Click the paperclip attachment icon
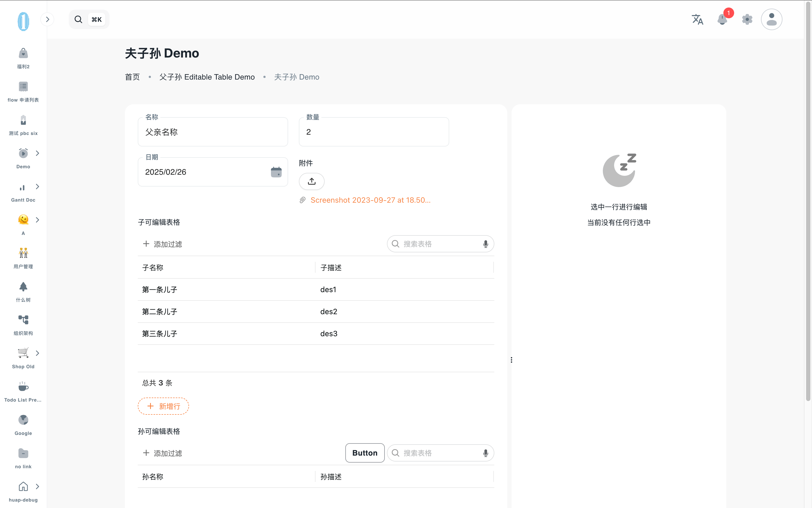This screenshot has height=508, width=812. point(303,200)
